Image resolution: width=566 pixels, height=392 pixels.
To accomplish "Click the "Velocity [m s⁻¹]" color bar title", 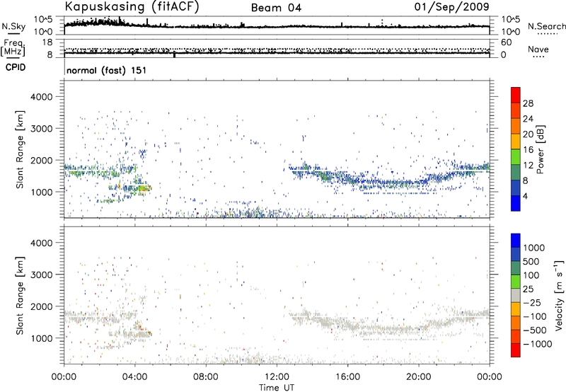I will coord(559,295).
